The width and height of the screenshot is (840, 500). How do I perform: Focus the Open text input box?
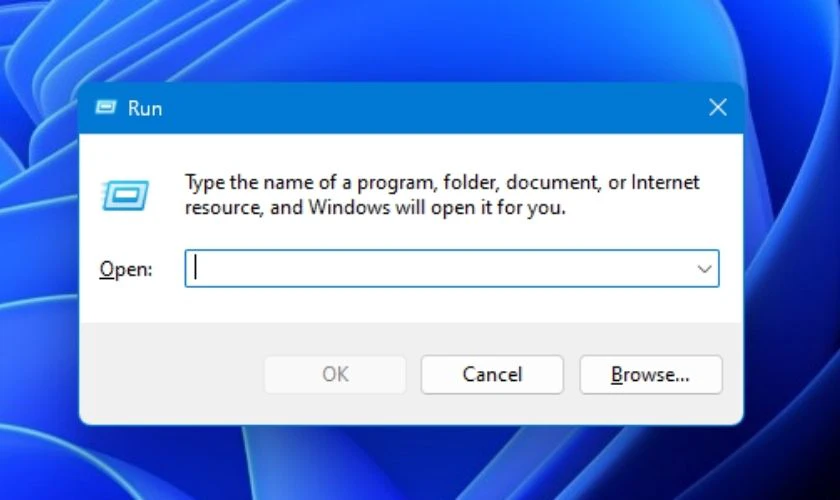coord(440,269)
